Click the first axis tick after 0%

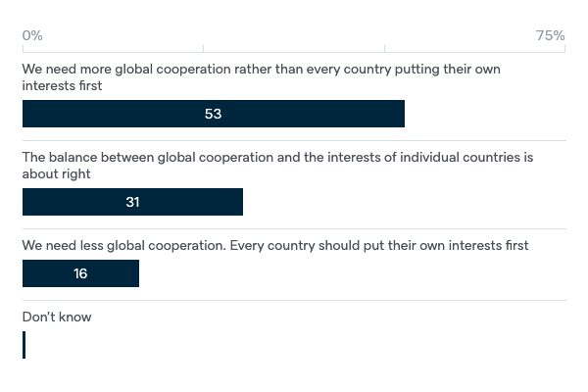203,49
